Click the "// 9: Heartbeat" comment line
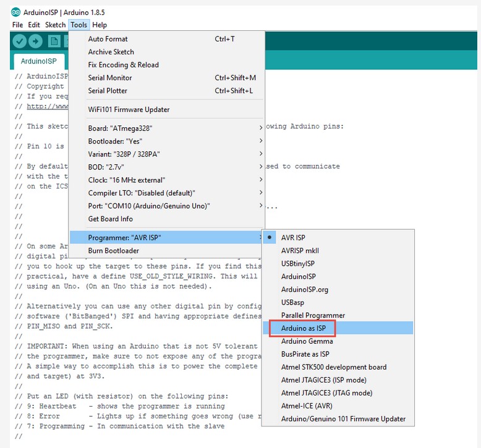Screen dimensions: 481x448 pos(120,407)
